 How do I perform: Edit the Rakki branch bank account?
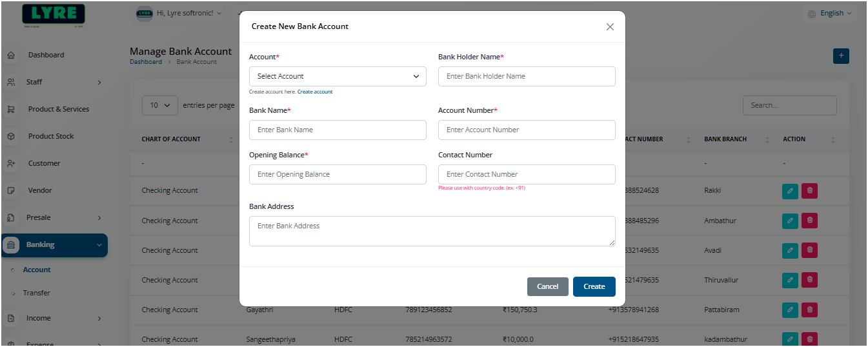(790, 191)
